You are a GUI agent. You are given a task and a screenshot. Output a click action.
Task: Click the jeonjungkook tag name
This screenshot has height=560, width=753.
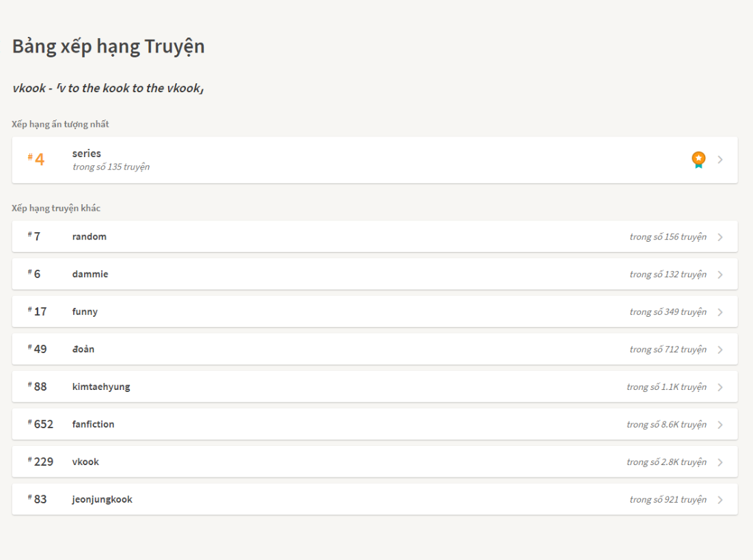coord(102,500)
